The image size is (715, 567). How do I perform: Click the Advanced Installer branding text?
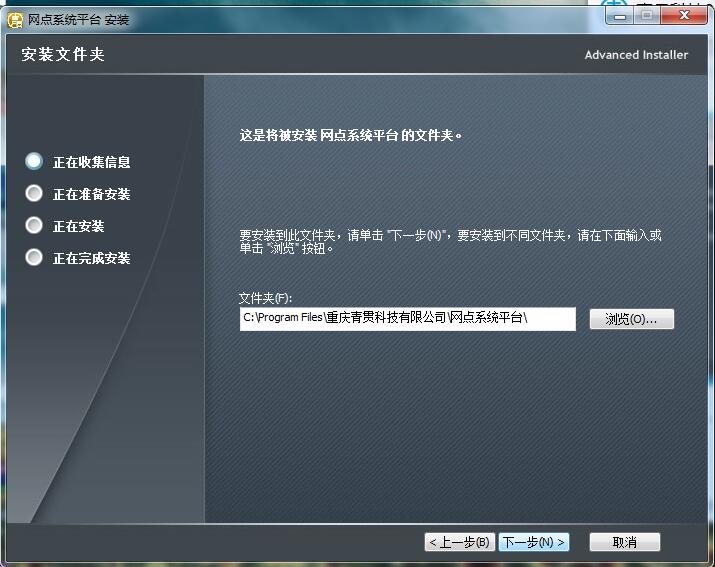click(x=636, y=55)
